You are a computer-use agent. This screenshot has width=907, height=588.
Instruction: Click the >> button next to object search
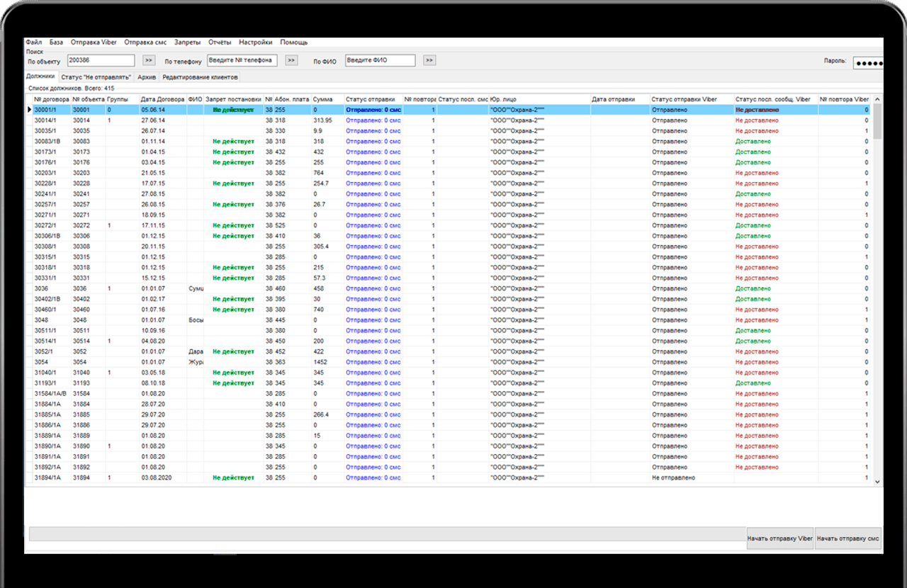[149, 61]
